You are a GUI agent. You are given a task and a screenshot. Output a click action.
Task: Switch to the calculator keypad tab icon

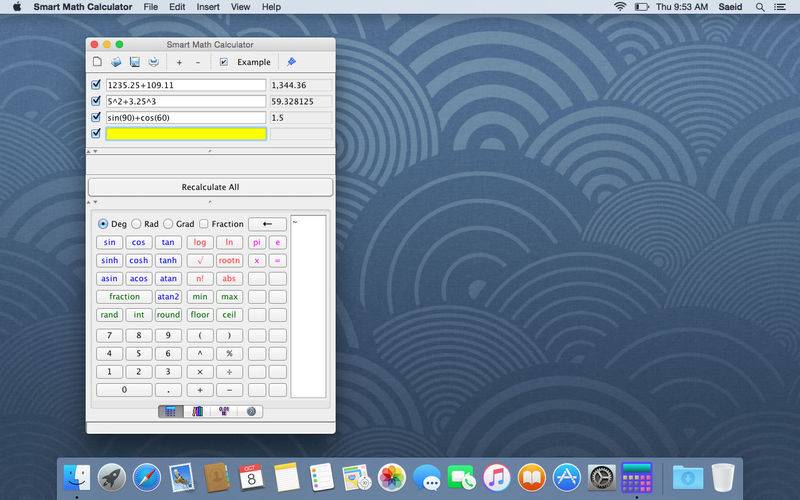tap(171, 411)
